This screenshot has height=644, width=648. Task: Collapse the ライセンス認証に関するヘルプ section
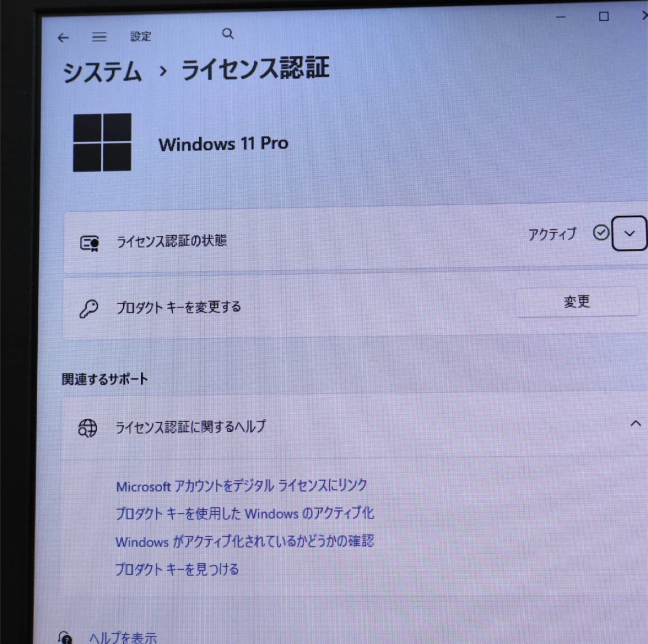pyautogui.click(x=635, y=424)
